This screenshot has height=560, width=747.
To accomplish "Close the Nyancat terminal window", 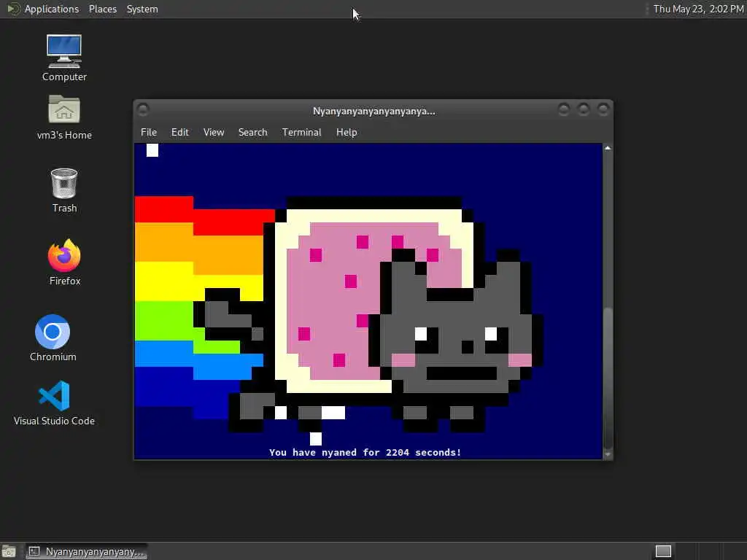I will tap(603, 110).
